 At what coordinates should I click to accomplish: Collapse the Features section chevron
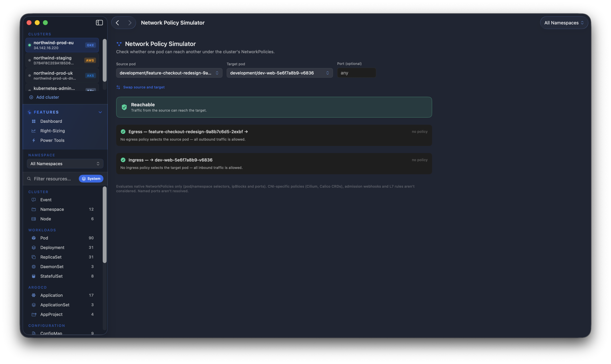tap(100, 112)
